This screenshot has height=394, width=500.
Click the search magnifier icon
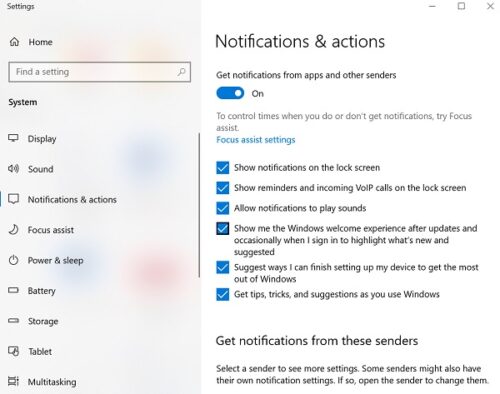pos(182,72)
